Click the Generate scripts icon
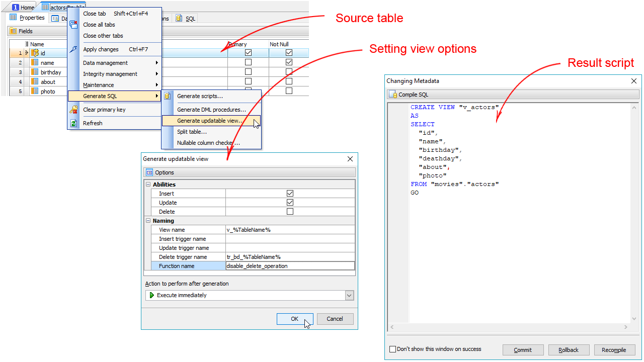This screenshot has height=362, width=644. [168, 96]
